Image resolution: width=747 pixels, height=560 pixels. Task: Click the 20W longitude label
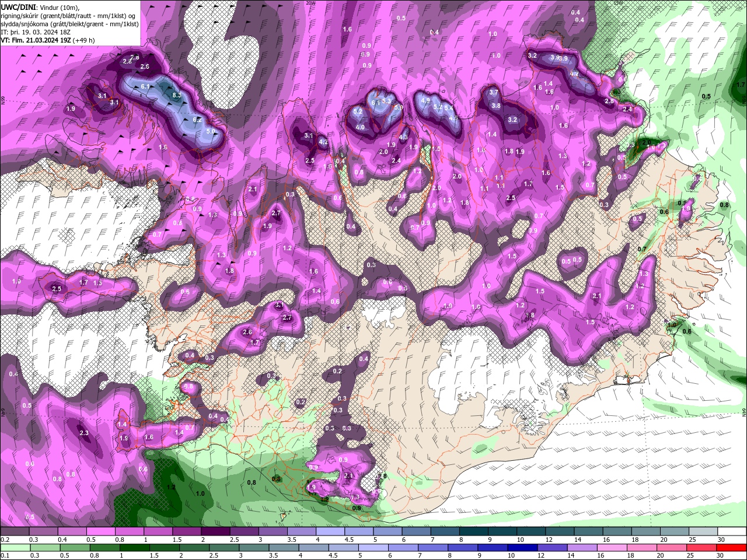pyautogui.click(x=310, y=3)
